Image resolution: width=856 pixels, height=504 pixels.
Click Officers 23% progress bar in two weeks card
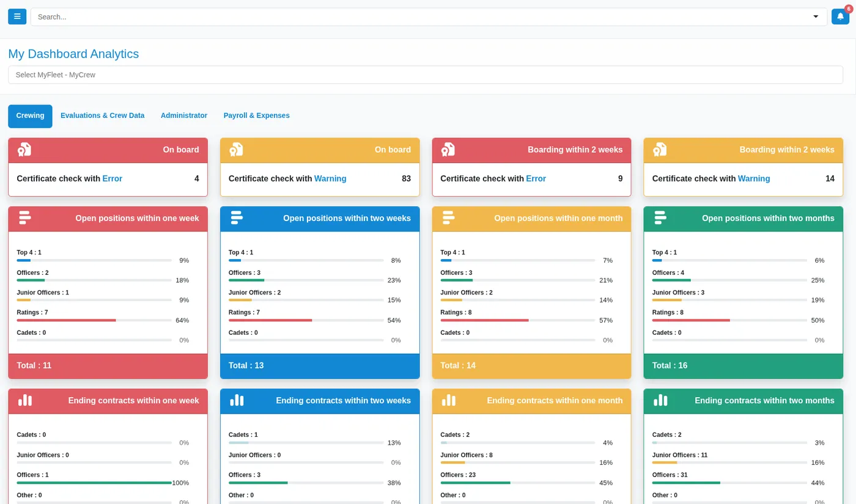306,280
